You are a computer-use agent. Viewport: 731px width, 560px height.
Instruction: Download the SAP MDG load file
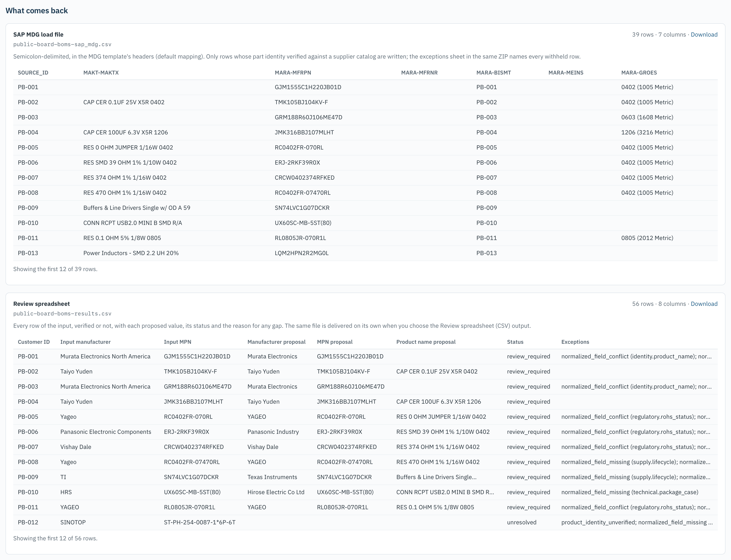pyautogui.click(x=704, y=35)
